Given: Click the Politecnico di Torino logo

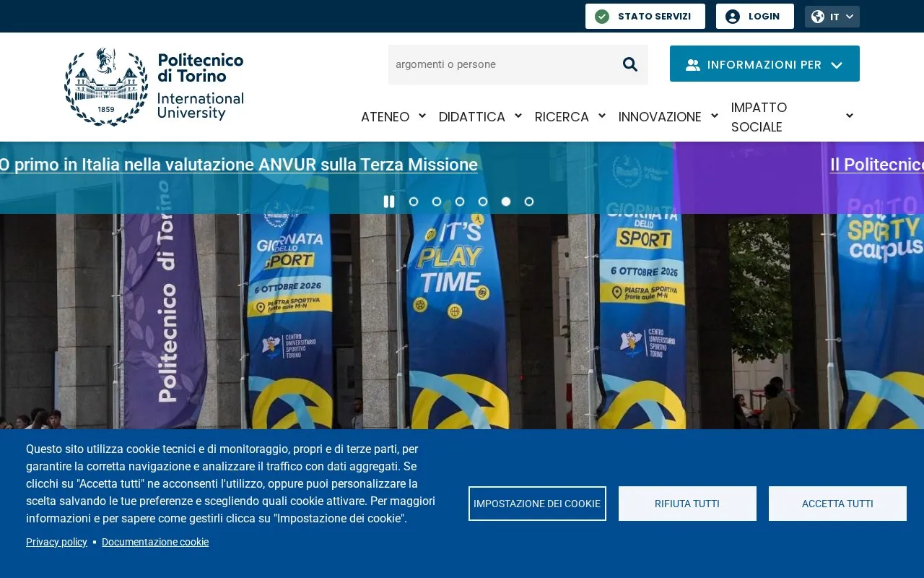Looking at the screenshot, I should click(154, 87).
